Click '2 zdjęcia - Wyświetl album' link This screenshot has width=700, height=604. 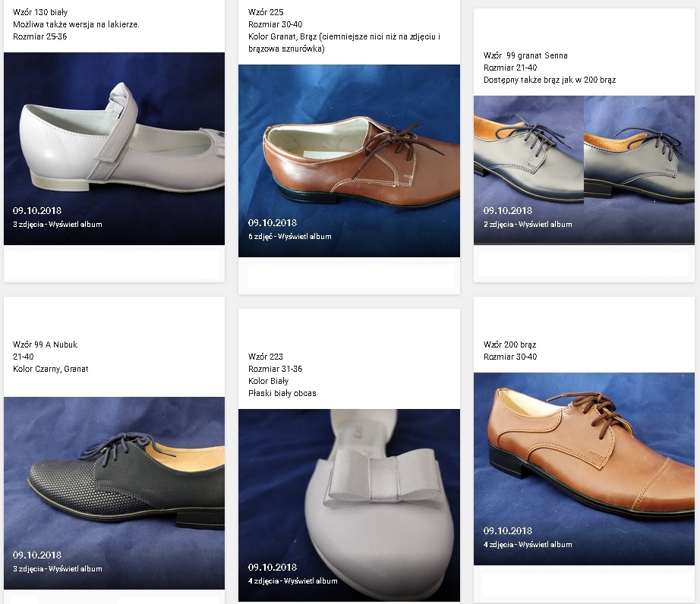528,225
